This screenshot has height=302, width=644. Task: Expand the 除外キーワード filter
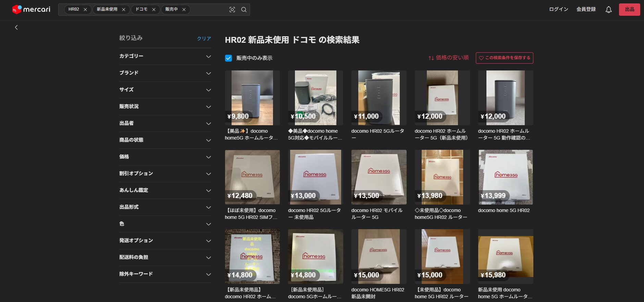click(x=165, y=274)
